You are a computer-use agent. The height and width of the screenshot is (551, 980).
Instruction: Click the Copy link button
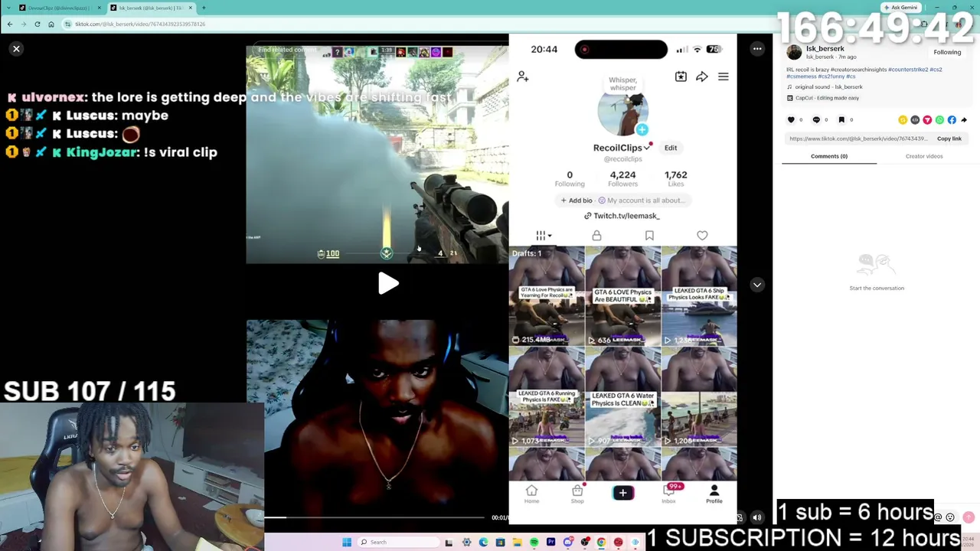point(949,139)
